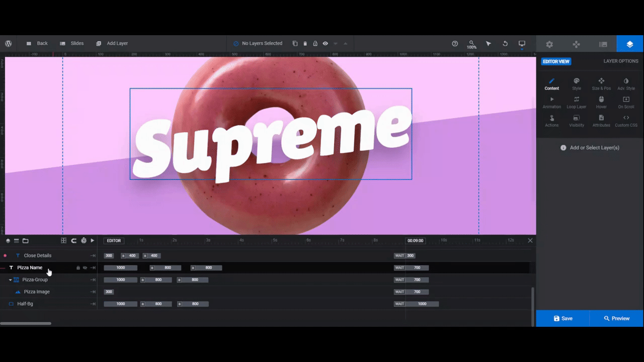Screen dimensions: 644x362
Task: Duplicate layer using the copy icon
Action: [x=295, y=43]
